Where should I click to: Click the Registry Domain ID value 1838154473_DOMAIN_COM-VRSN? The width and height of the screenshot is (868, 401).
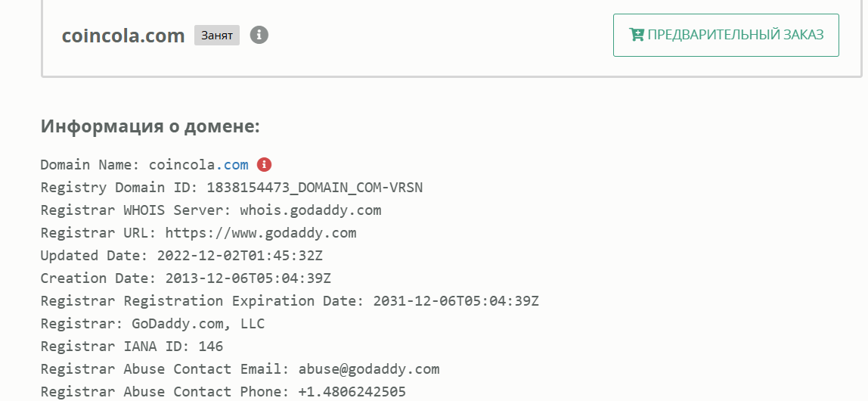coord(315,188)
